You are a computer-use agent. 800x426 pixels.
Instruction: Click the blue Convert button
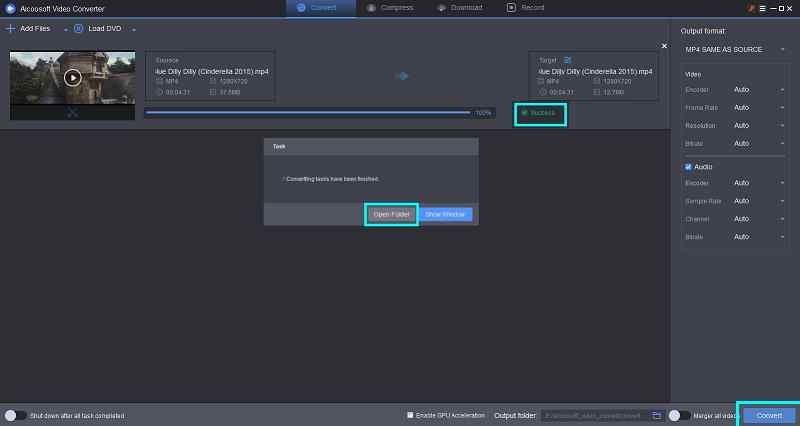tap(769, 415)
